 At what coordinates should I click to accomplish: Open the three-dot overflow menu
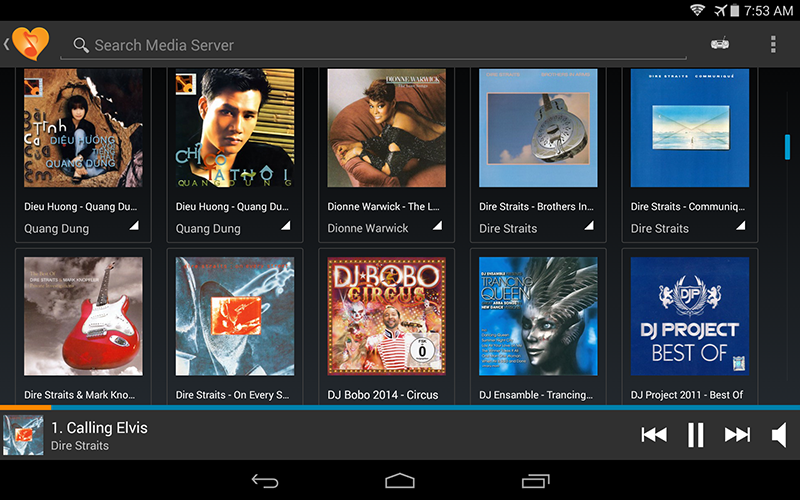[773, 44]
